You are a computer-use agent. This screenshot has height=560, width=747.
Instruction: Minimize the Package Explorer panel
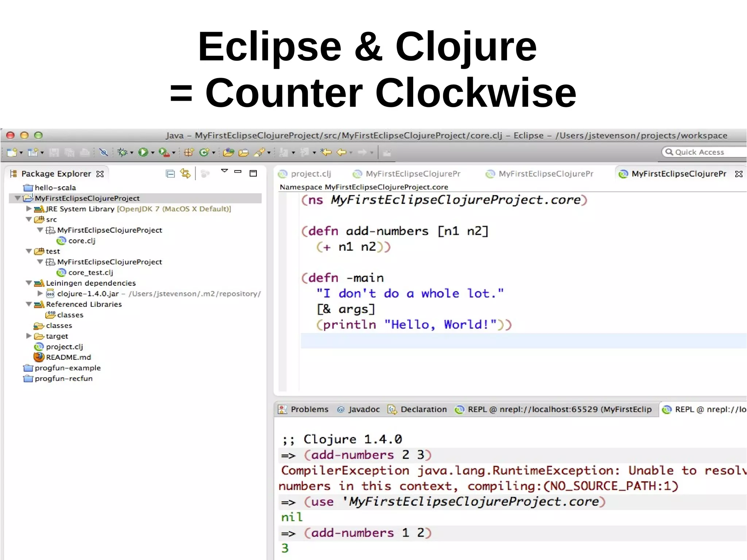coord(238,171)
